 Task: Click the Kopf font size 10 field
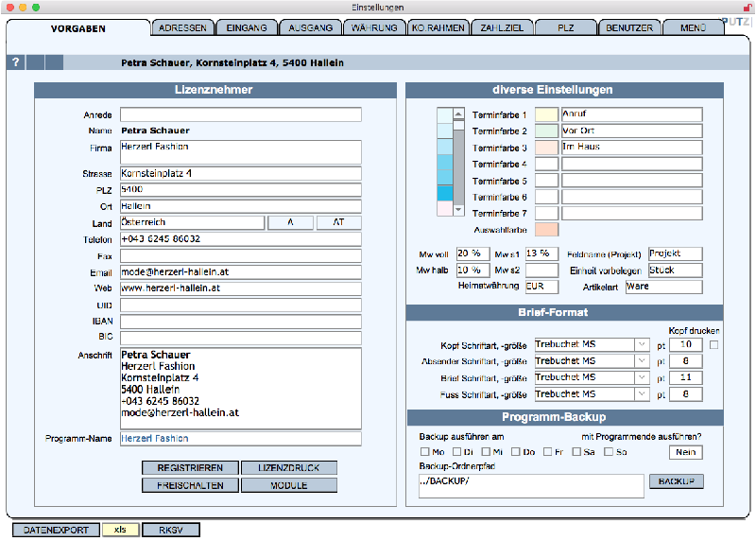click(x=686, y=344)
